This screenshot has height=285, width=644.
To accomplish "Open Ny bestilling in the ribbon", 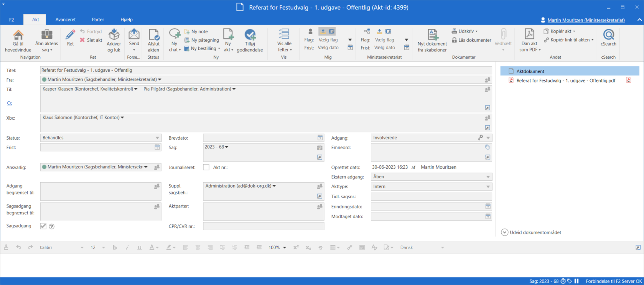I will [x=202, y=48].
